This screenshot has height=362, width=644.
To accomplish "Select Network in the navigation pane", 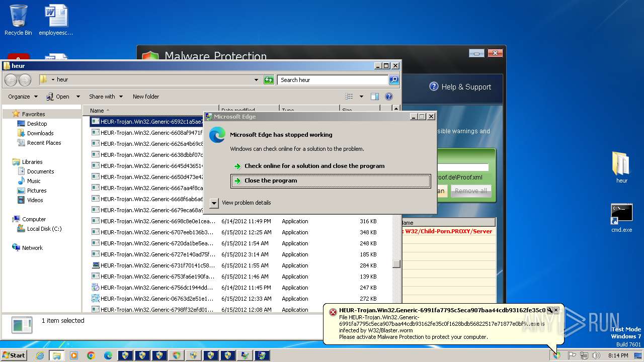I will (32, 248).
